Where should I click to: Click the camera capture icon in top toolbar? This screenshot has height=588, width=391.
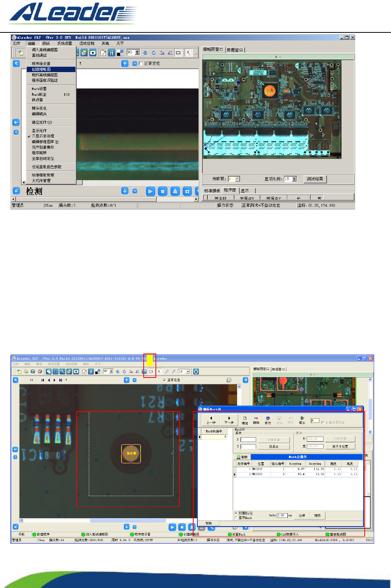click(x=93, y=53)
